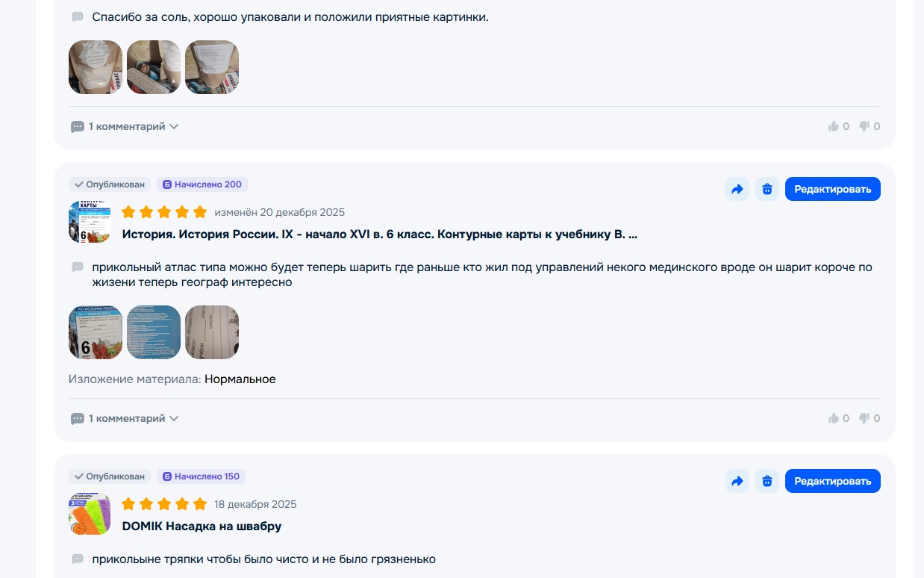Share the DOMIK mop review
This screenshot has height=578, width=924.
tap(737, 481)
